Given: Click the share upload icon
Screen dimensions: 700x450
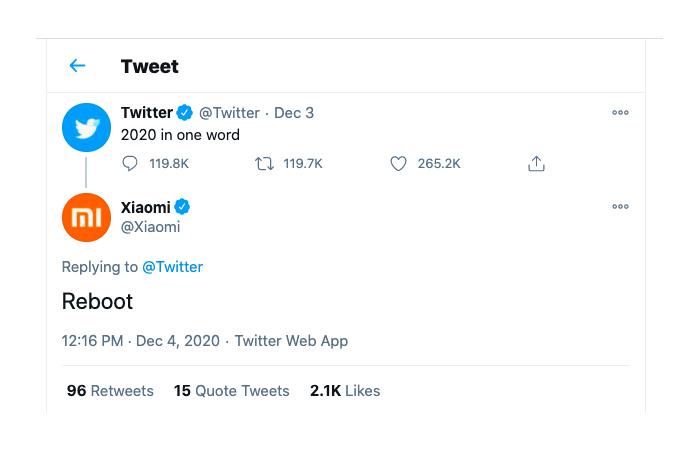Looking at the screenshot, I should point(536,163).
